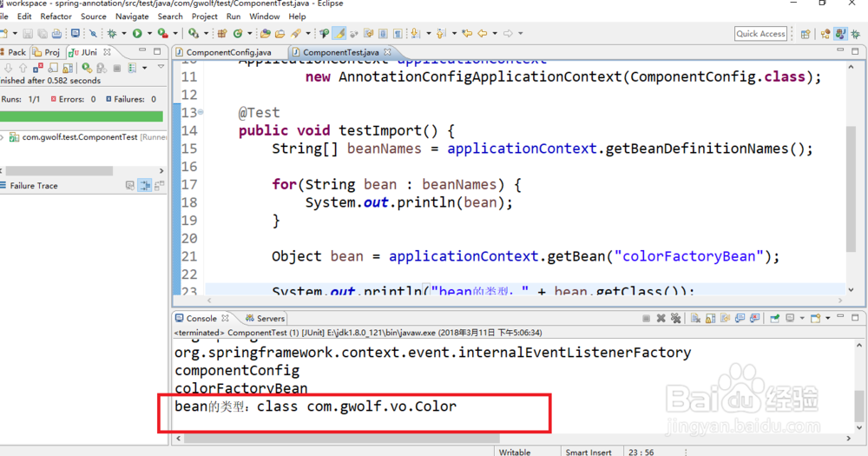
Task: Open the Navigate menu
Action: pyautogui.click(x=132, y=17)
